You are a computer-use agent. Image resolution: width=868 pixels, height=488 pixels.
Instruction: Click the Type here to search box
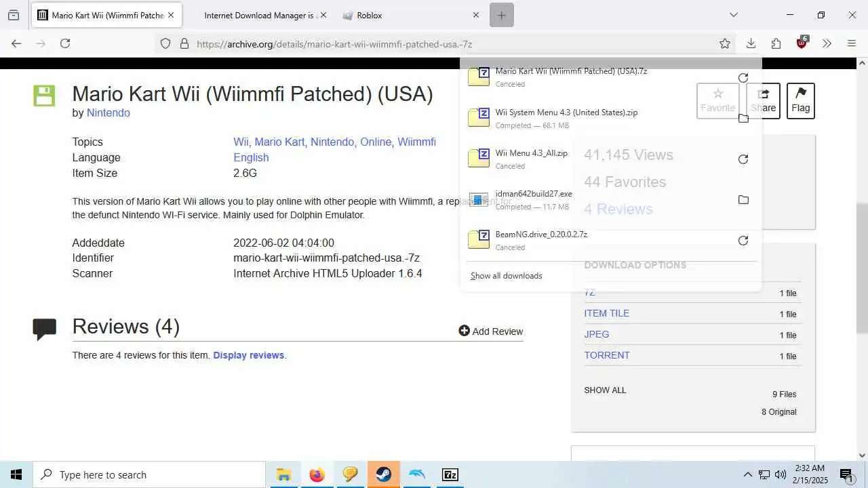[x=149, y=474]
